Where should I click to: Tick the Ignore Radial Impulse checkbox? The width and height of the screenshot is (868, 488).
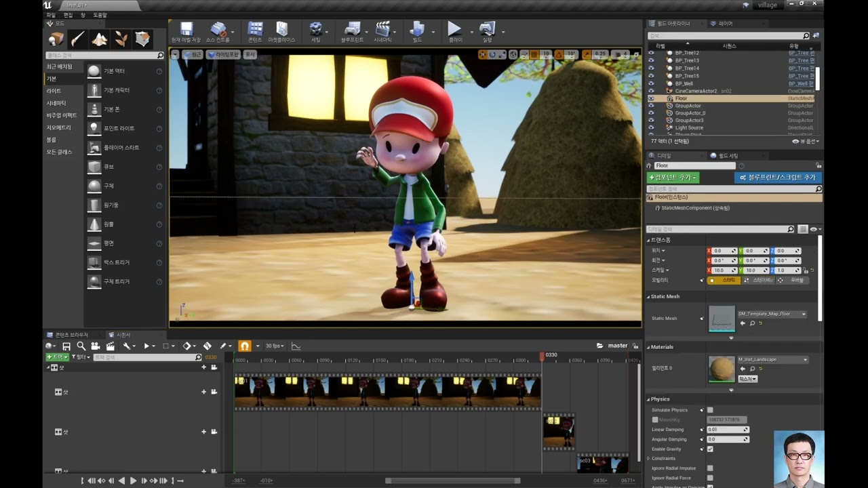point(710,468)
